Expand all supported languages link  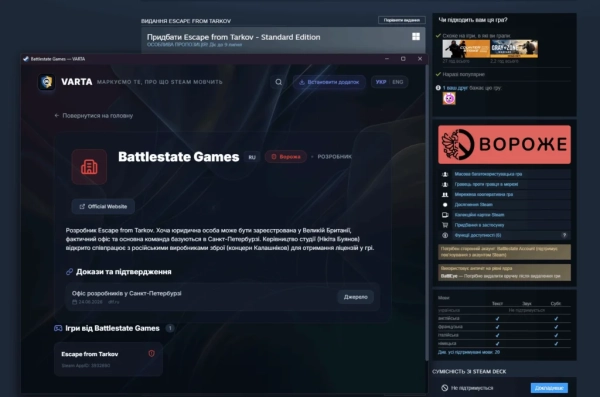(x=469, y=352)
